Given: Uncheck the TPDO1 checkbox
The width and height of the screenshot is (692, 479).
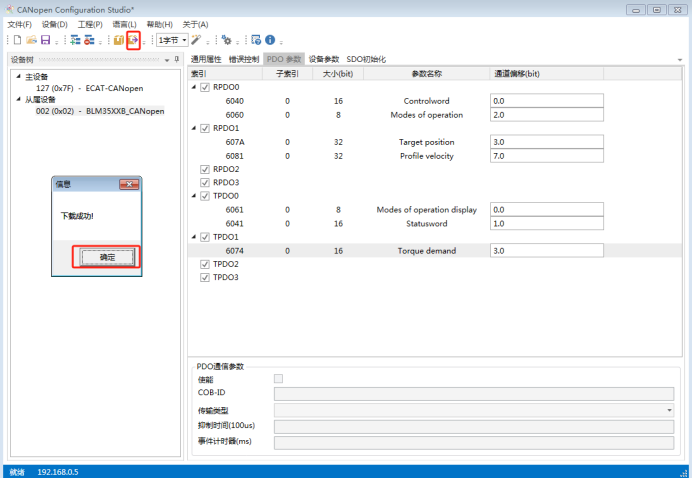Looking at the screenshot, I should [205, 237].
